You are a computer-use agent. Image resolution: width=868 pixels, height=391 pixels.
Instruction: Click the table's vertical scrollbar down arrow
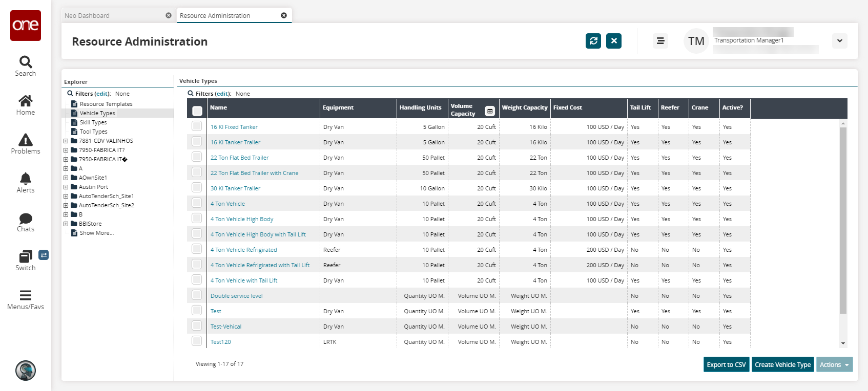843,343
